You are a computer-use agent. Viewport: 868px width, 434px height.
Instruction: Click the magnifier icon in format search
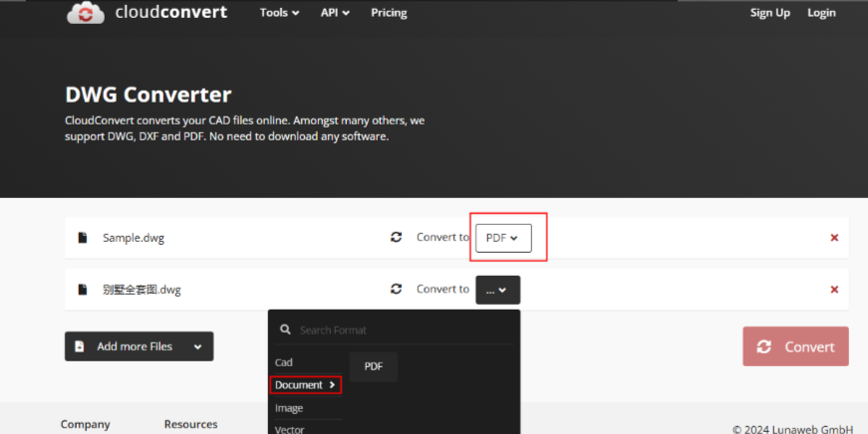tap(285, 329)
